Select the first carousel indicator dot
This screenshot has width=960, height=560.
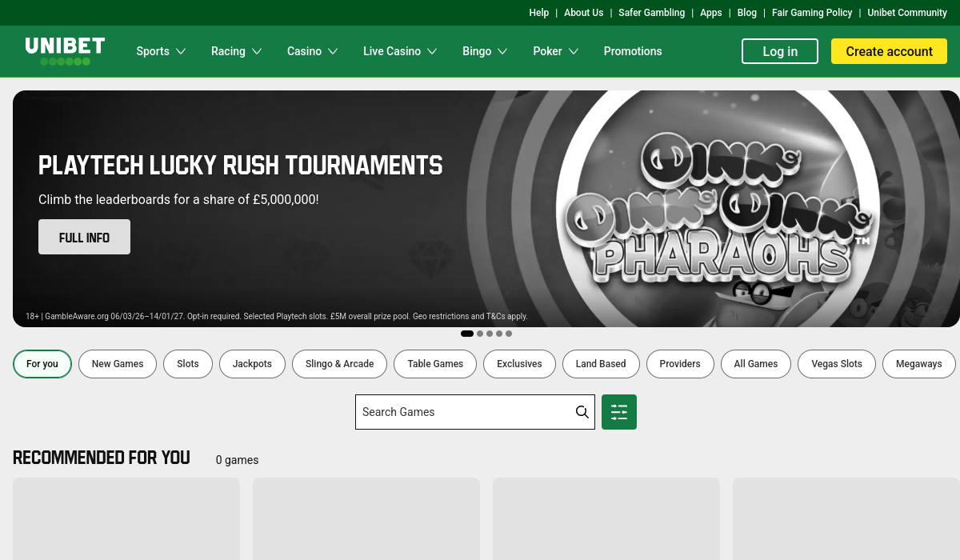pyautogui.click(x=467, y=334)
